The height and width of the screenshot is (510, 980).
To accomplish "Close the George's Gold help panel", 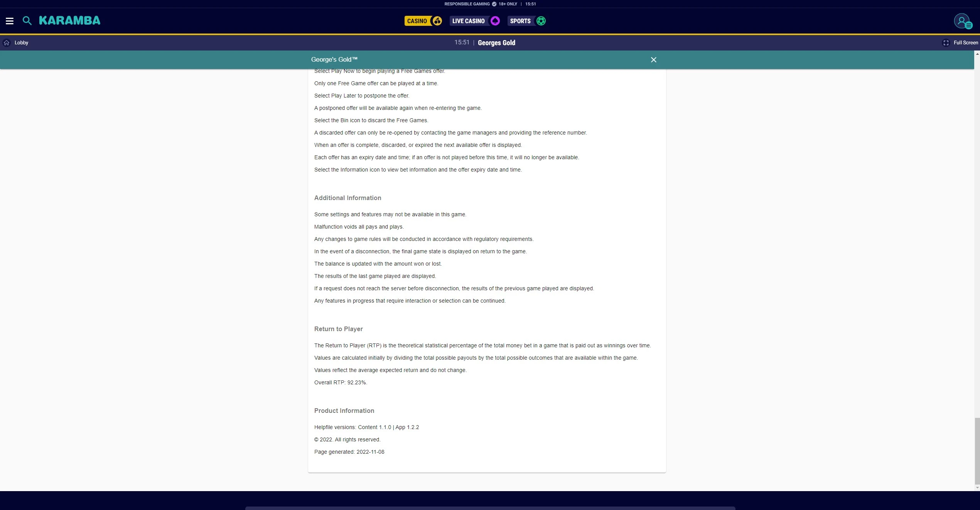I will click(x=654, y=60).
